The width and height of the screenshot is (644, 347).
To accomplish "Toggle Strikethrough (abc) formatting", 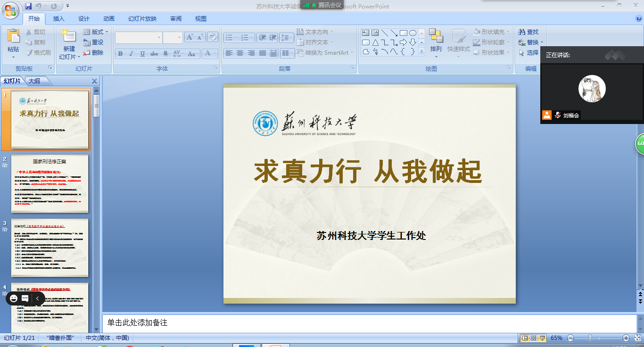I will [154, 54].
